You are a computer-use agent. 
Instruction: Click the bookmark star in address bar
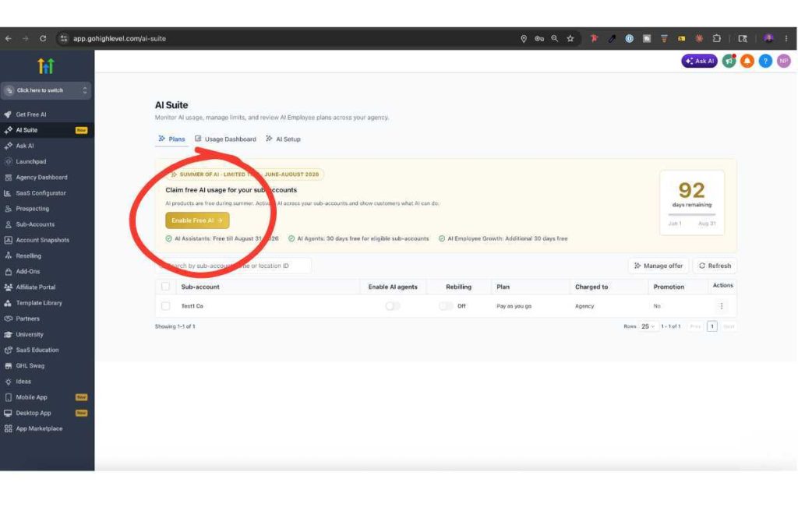pyautogui.click(x=570, y=39)
